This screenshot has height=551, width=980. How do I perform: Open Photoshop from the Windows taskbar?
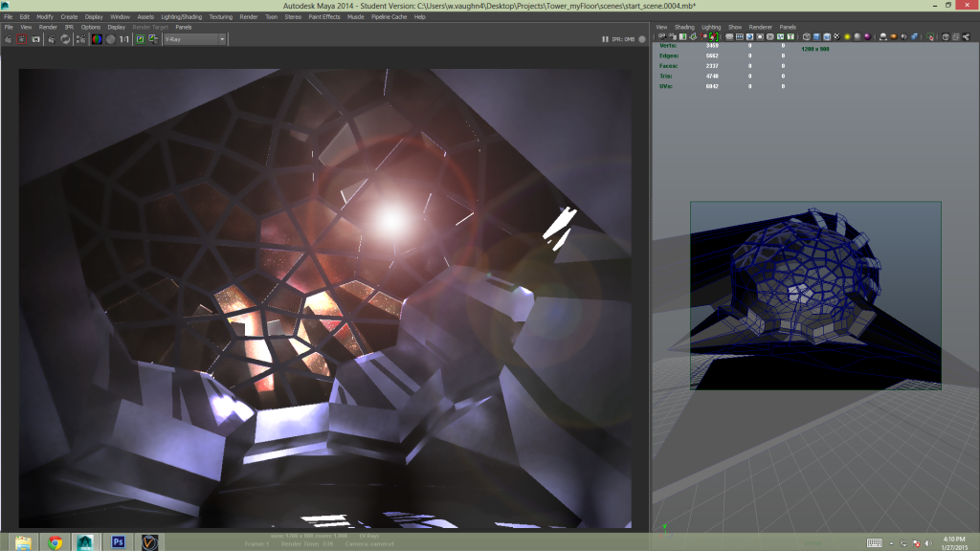point(119,542)
